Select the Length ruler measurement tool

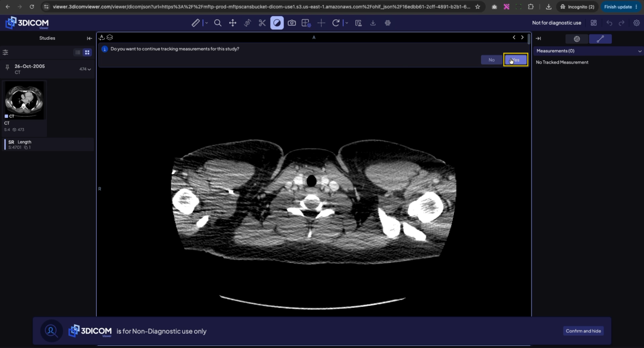pyautogui.click(x=196, y=23)
